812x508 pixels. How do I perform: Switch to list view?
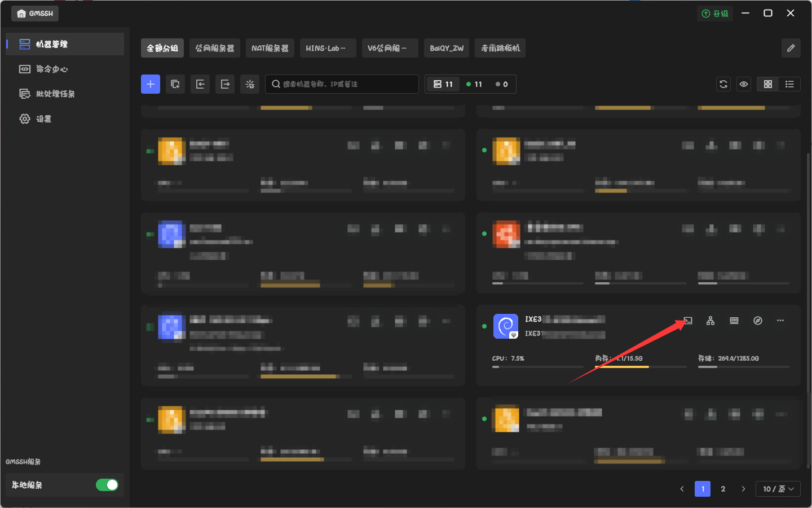[x=789, y=84]
